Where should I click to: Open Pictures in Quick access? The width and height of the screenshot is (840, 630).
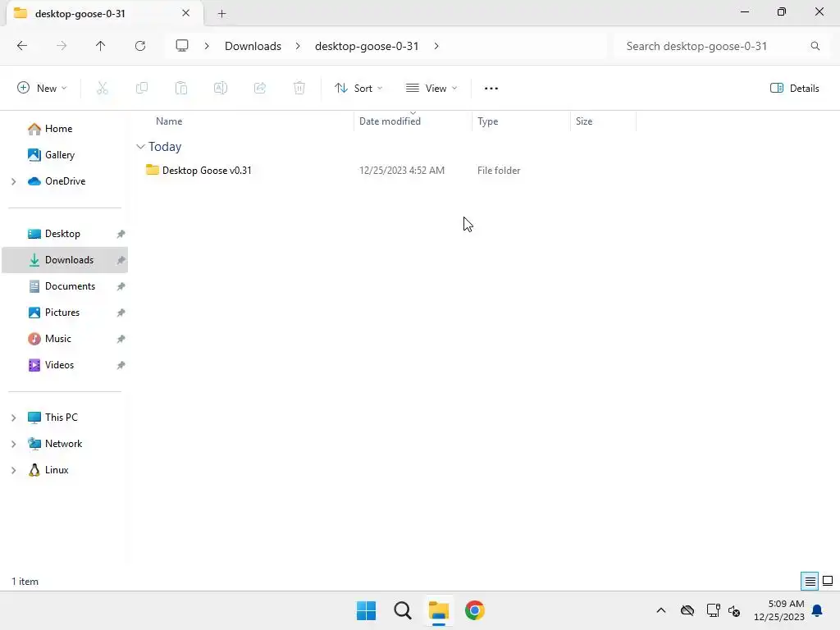62,313
